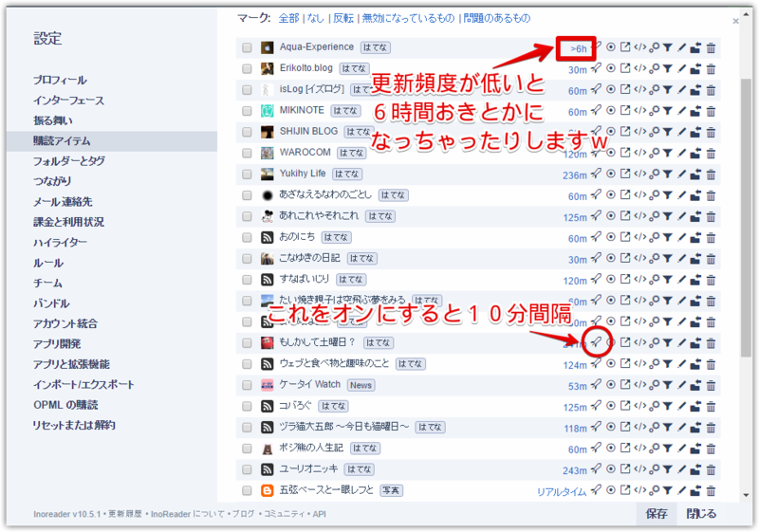Open 課金と利用状況 section
The height and width of the screenshot is (532, 759).
point(68,222)
